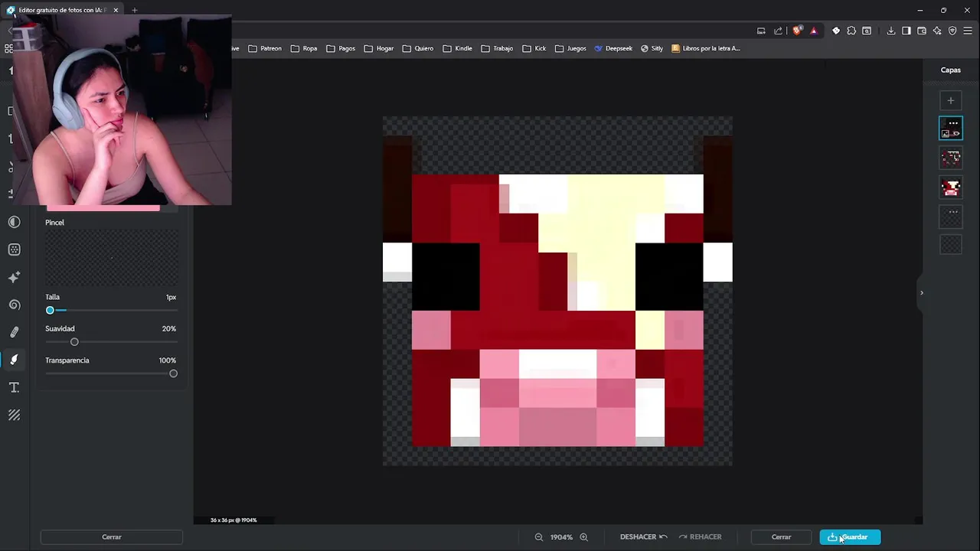Open the Brave Wallet icon

tap(922, 31)
